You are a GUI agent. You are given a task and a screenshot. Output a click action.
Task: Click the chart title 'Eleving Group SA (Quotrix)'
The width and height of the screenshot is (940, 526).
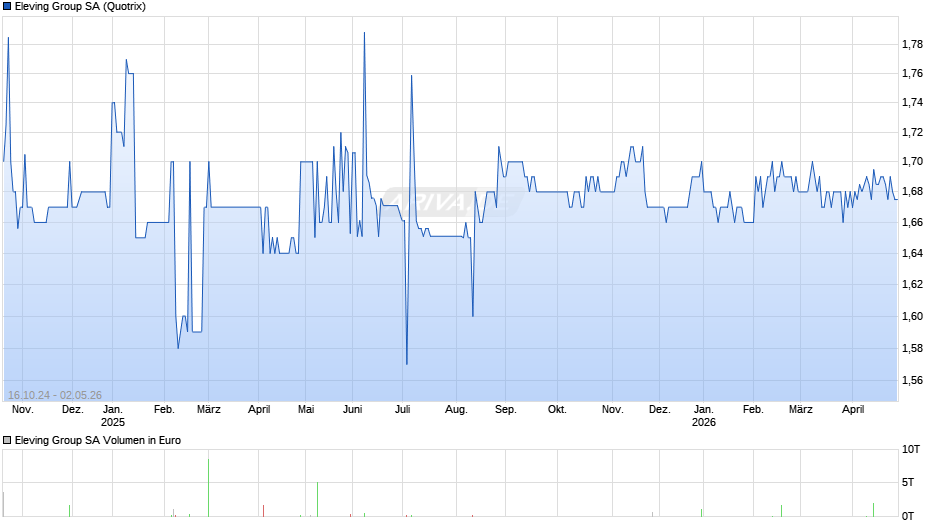coord(80,7)
